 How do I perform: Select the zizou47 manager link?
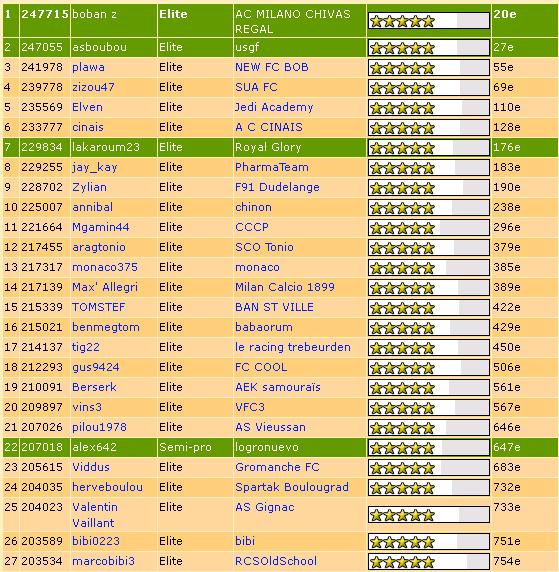pos(93,88)
